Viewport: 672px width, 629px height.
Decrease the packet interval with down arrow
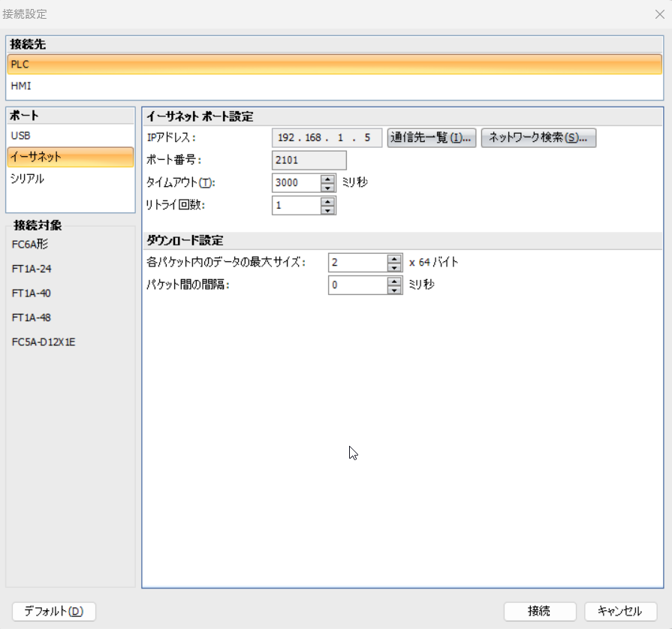394,290
